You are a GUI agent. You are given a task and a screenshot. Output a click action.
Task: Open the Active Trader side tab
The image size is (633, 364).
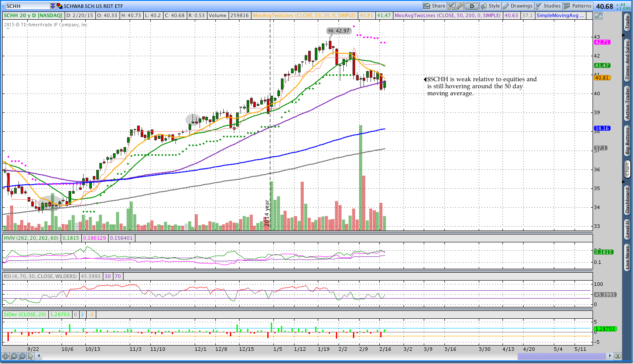click(628, 103)
